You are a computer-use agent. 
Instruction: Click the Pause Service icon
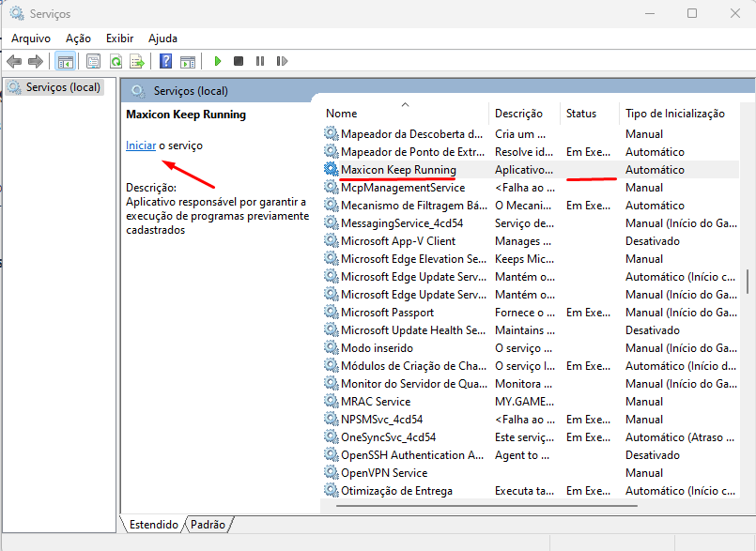click(x=260, y=61)
